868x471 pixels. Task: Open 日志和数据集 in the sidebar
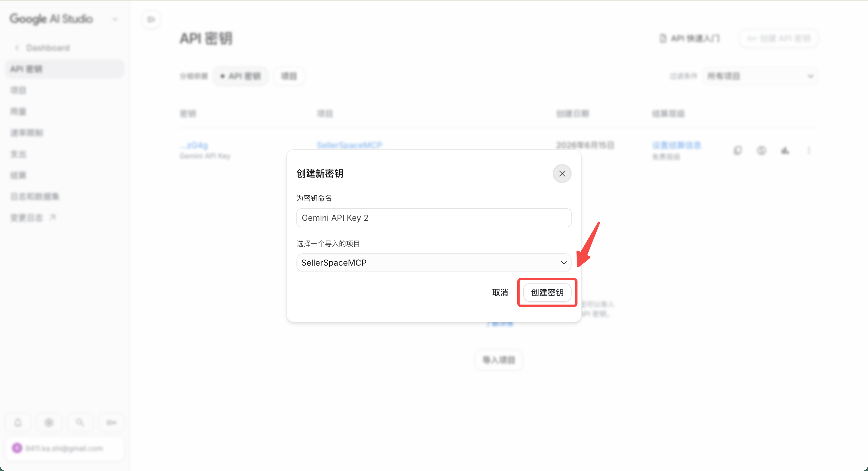click(35, 197)
